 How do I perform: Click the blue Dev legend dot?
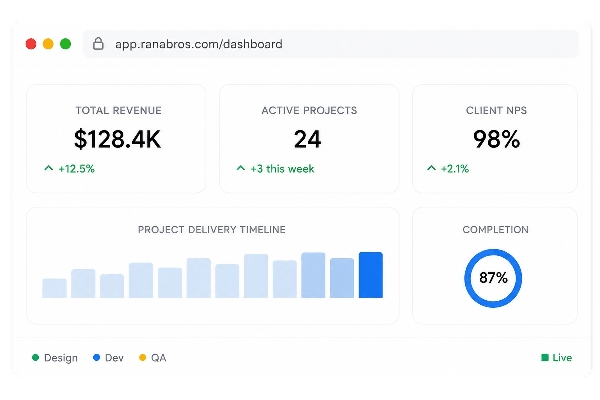96,358
